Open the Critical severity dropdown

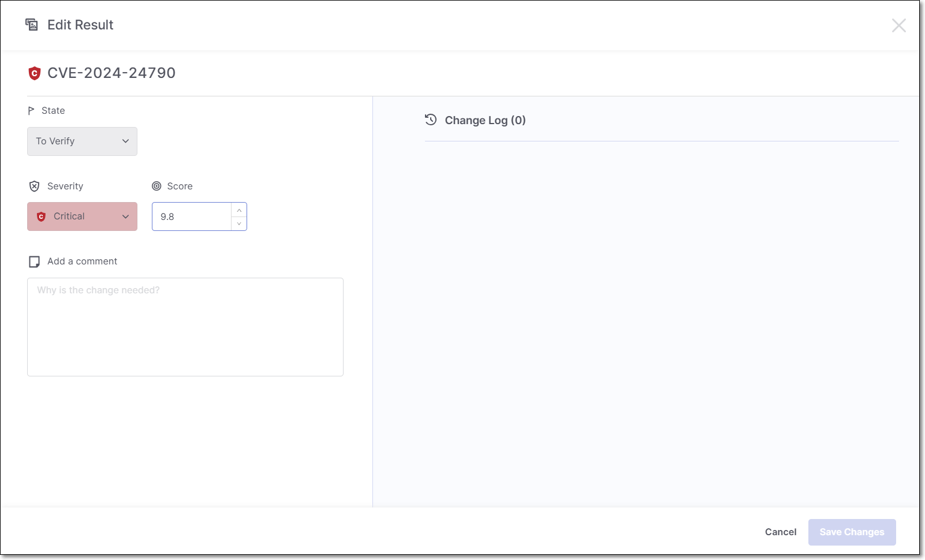[x=82, y=216]
